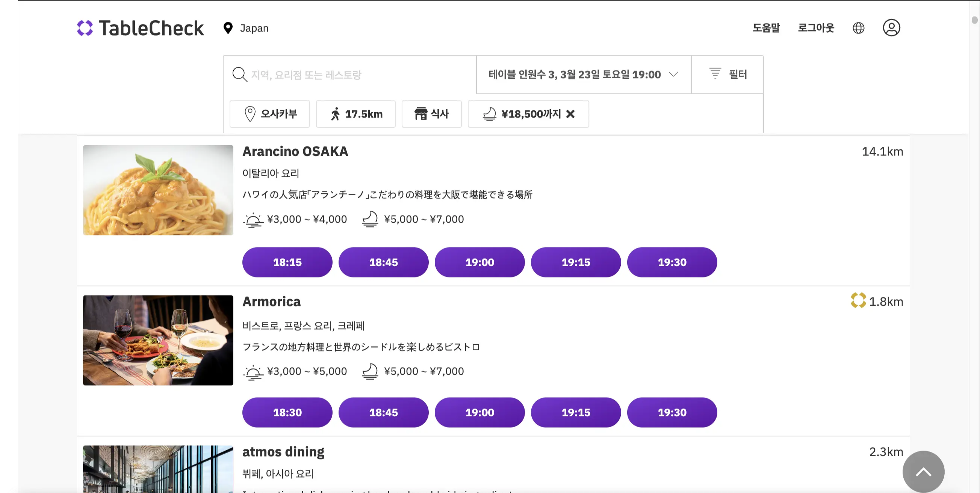This screenshot has width=980, height=493.
Task: Click the location pin icon next to Japan
Action: coord(227,28)
